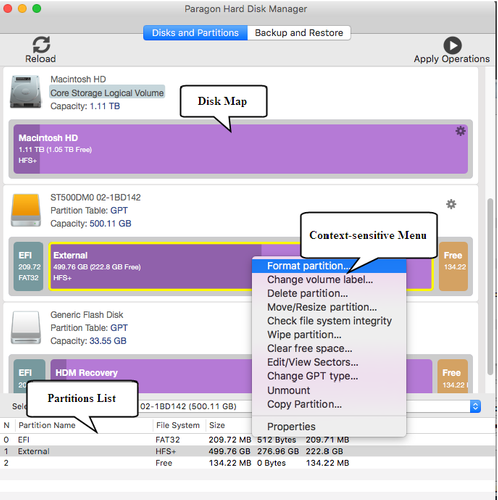Select Free 134.22 block of ST500DM0
Image resolution: width=498 pixels, height=500 pixels.
click(453, 266)
